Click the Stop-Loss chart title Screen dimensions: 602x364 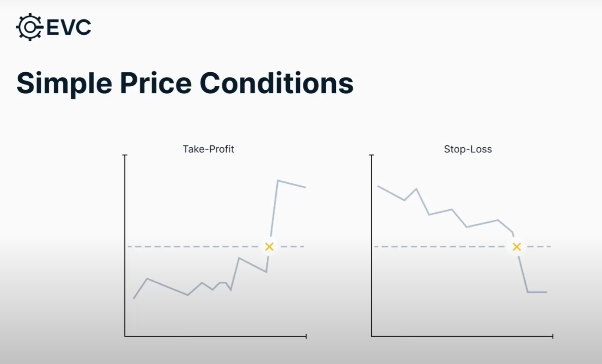(x=468, y=149)
